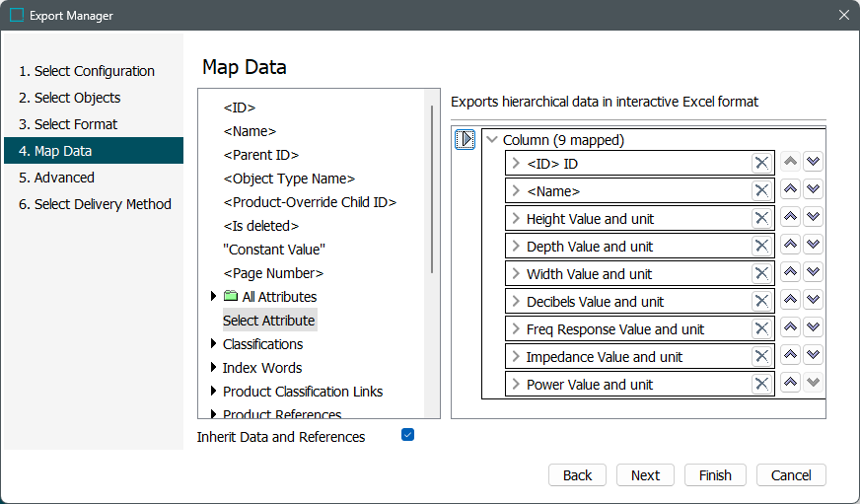Select the <Parent ID> attribute item
This screenshot has height=504, width=860.
(x=260, y=155)
